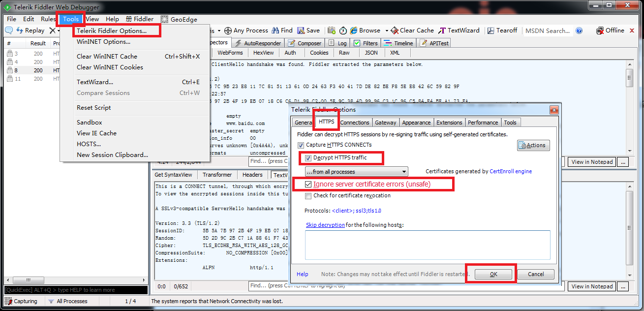
Task: Click the Tearoff toolbar button
Action: pyautogui.click(x=502, y=31)
